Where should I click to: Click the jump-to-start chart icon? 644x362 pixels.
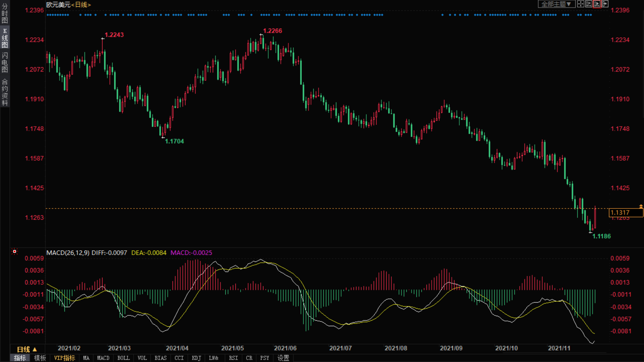point(588,4)
